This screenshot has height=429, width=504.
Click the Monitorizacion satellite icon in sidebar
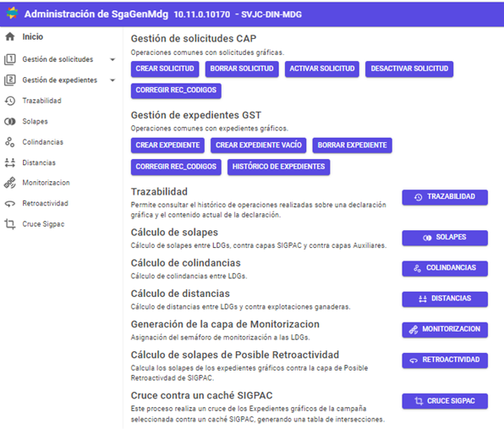pos(10,183)
